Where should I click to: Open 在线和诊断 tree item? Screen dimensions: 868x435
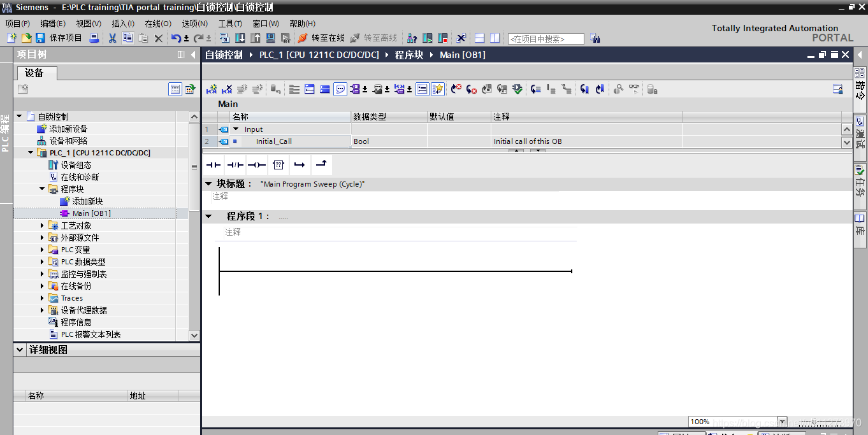[x=74, y=177]
